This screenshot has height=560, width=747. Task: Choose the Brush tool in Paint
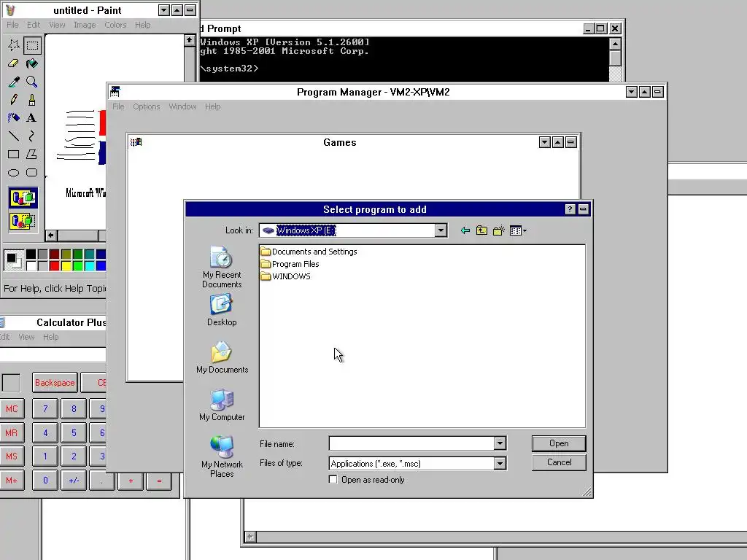[32, 99]
